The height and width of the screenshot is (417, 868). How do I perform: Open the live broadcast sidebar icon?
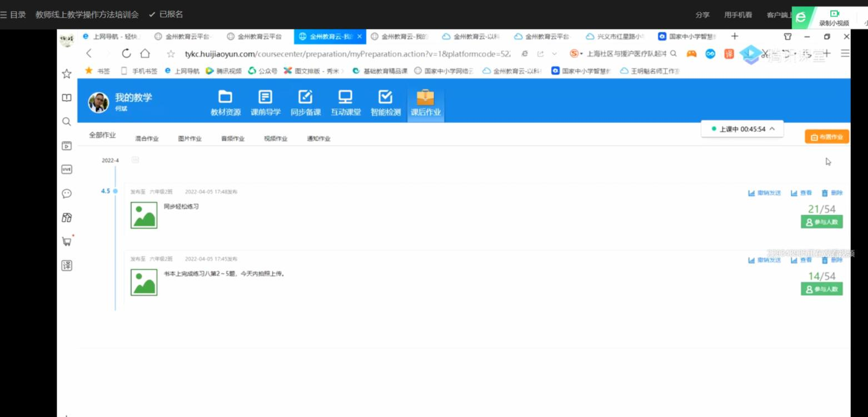click(66, 170)
